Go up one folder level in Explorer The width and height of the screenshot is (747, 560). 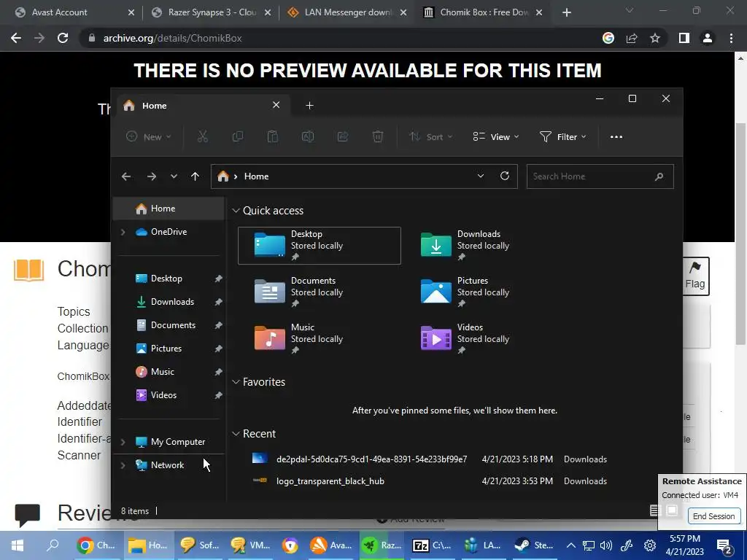tap(195, 176)
